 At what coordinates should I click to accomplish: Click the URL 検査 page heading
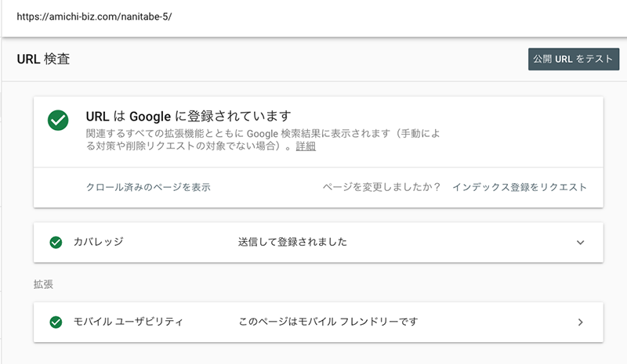[x=43, y=59]
